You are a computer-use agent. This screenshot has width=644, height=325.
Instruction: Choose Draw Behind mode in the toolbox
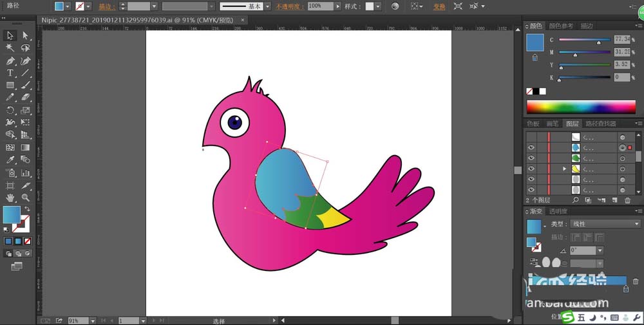[x=18, y=254]
